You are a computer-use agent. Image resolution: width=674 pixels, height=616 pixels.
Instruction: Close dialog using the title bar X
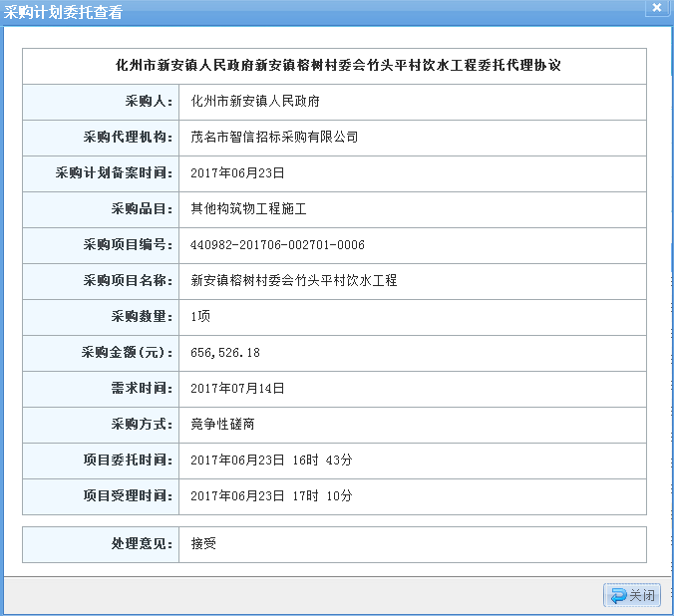coord(655,8)
